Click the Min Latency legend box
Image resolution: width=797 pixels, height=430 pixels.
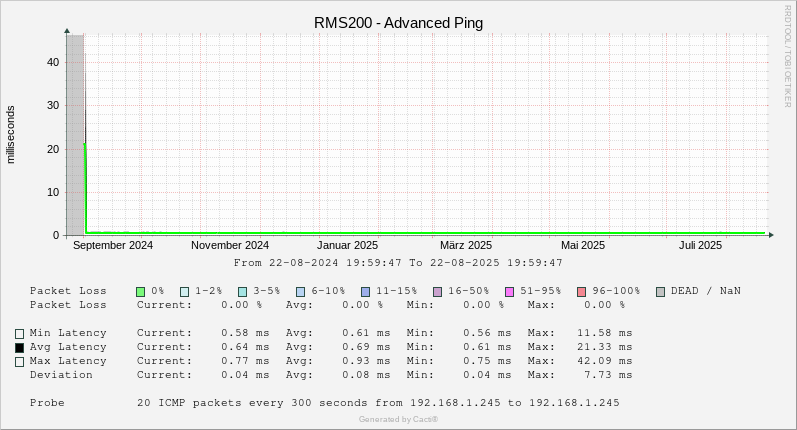pyautogui.click(x=19, y=334)
